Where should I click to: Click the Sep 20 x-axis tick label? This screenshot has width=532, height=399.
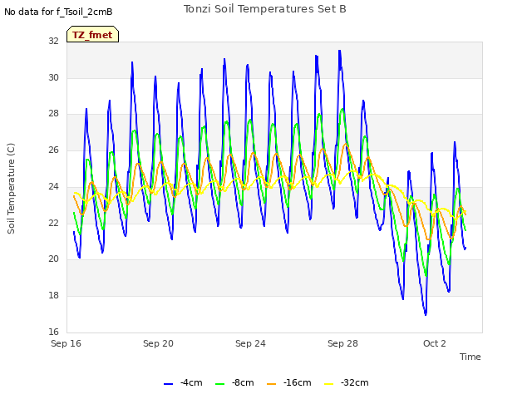click(x=158, y=343)
